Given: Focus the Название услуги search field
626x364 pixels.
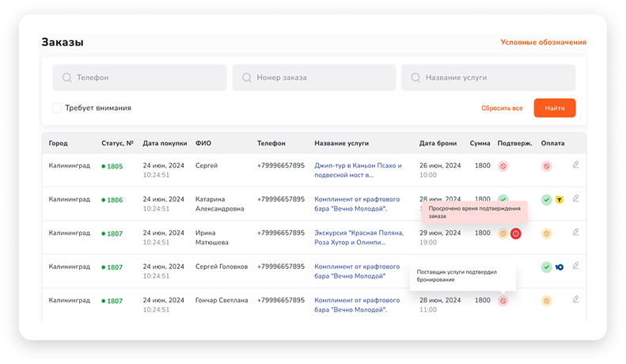Looking at the screenshot, I should 488,78.
